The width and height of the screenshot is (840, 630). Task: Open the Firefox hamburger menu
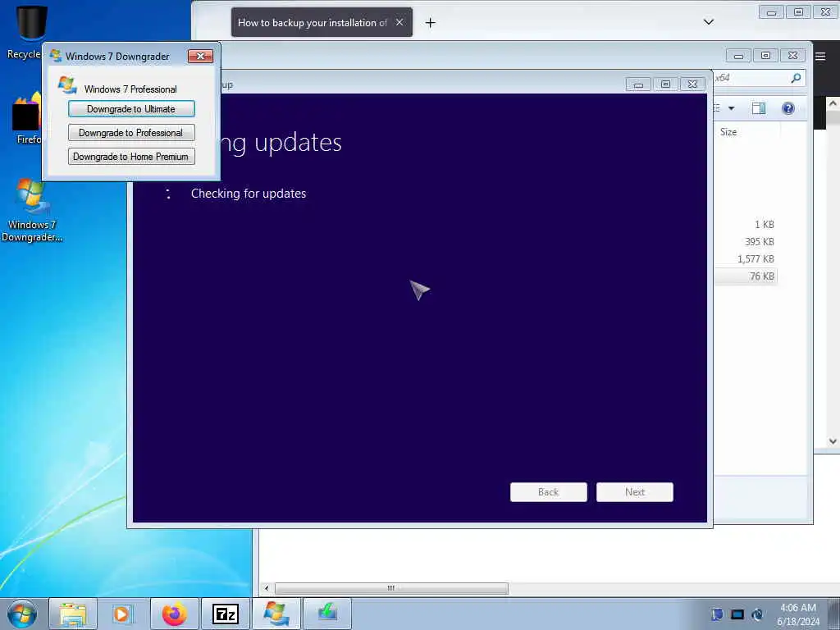pos(820,57)
